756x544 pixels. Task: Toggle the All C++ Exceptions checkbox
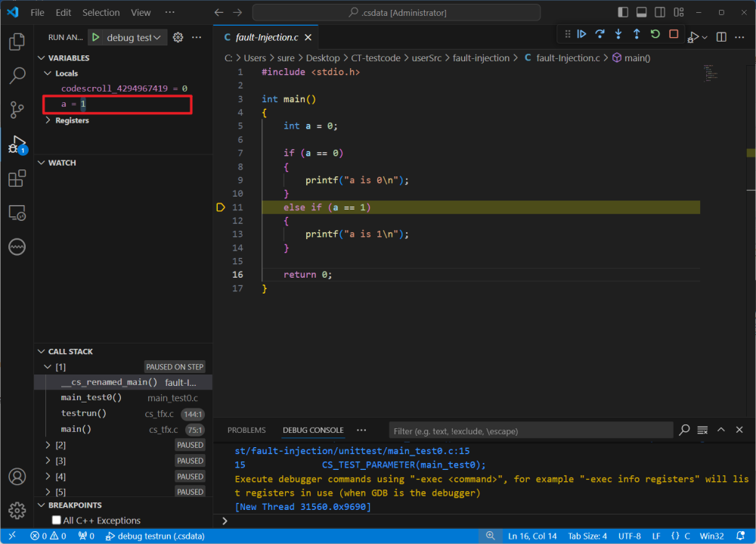pyautogui.click(x=56, y=521)
